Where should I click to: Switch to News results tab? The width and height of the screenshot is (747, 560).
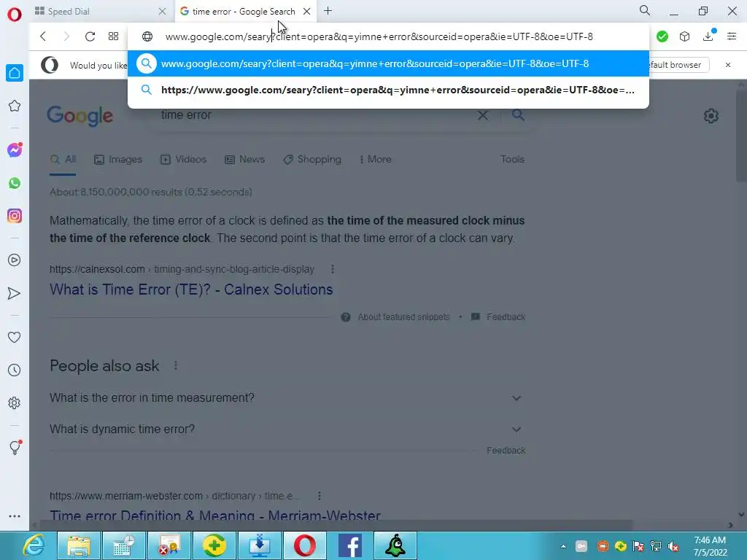click(244, 160)
